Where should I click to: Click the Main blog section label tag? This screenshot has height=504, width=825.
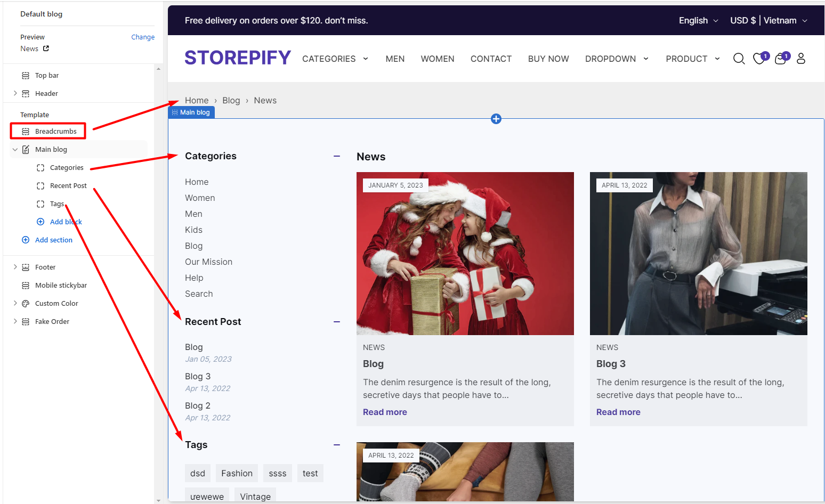191,112
